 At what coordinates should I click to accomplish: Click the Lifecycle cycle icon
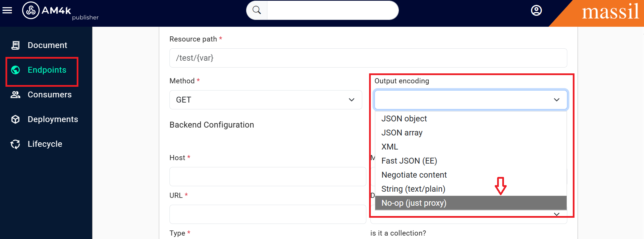tap(15, 144)
